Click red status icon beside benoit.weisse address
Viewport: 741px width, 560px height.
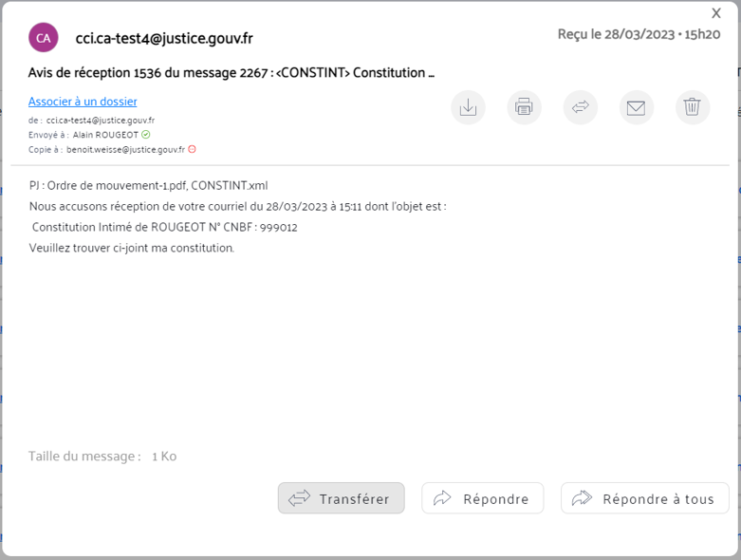click(x=192, y=149)
